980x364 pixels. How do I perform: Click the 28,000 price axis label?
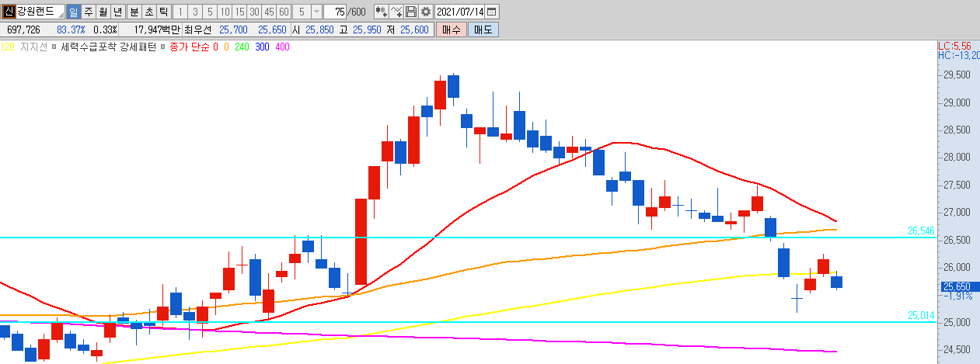957,158
